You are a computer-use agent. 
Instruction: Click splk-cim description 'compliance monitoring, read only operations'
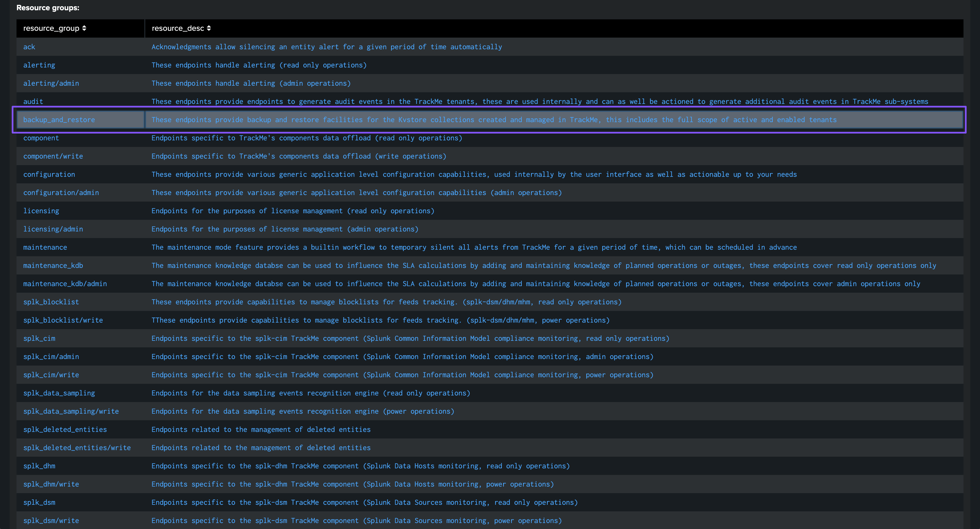(411, 339)
